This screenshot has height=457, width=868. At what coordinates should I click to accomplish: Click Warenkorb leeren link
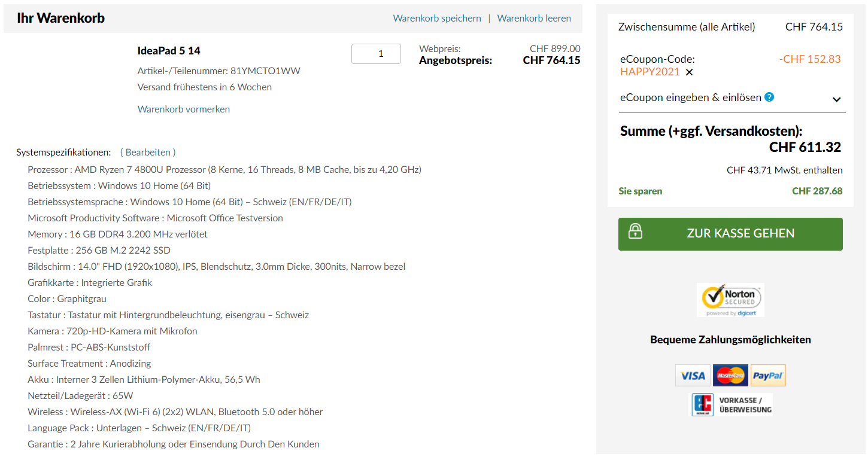click(534, 19)
